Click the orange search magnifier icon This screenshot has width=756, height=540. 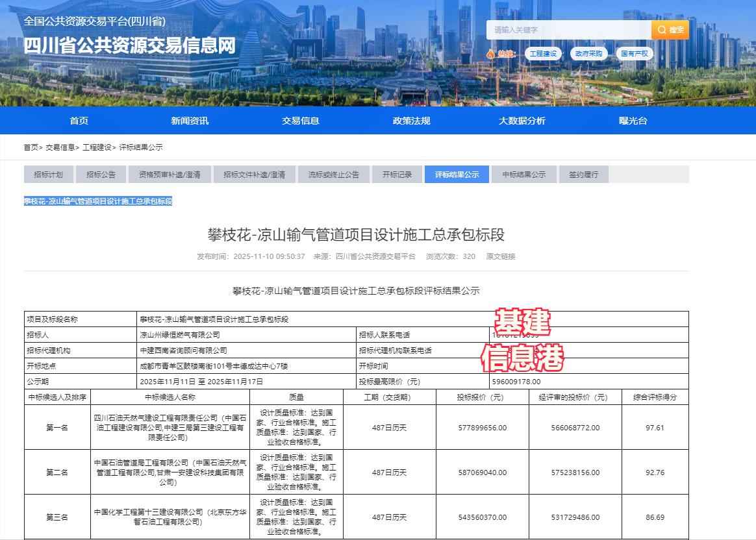662,29
